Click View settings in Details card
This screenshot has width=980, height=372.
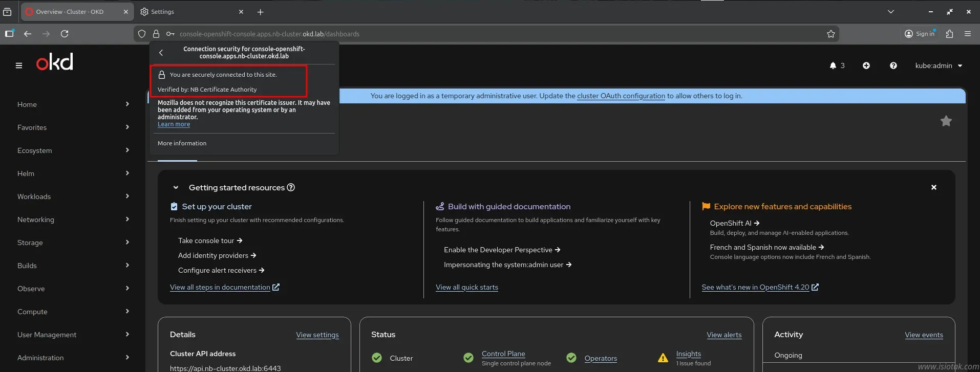click(x=317, y=335)
